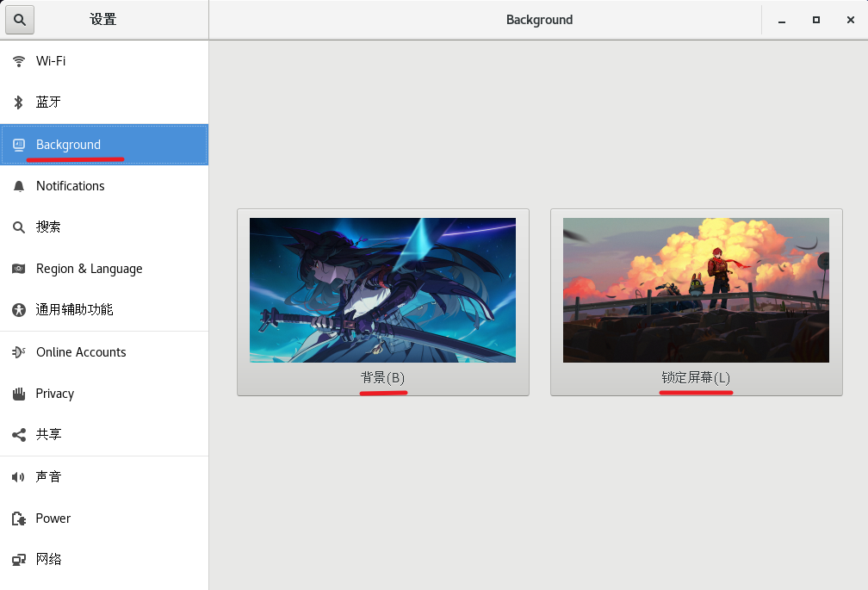Image resolution: width=868 pixels, height=590 pixels.
Task: Click the Wi-Fi signal icon
Action: tap(19, 61)
